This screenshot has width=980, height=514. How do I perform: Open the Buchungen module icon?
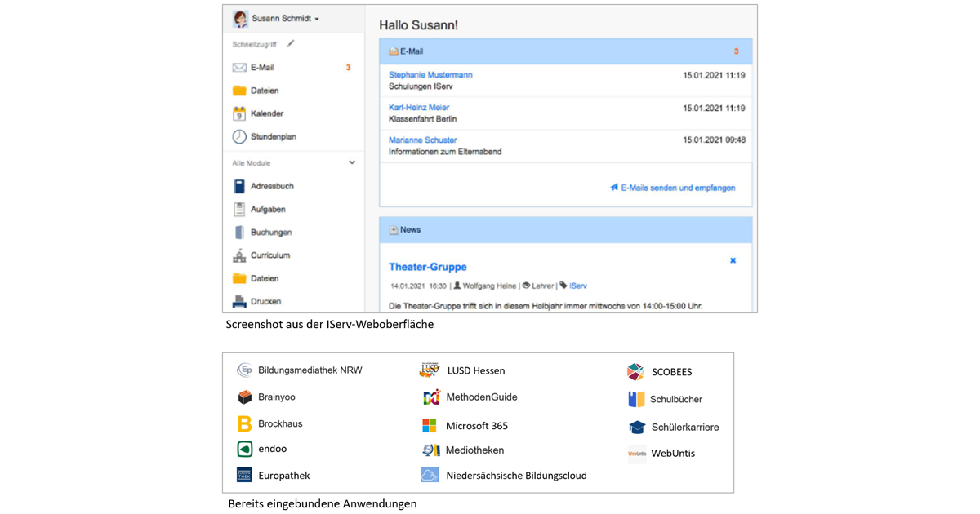[239, 233]
